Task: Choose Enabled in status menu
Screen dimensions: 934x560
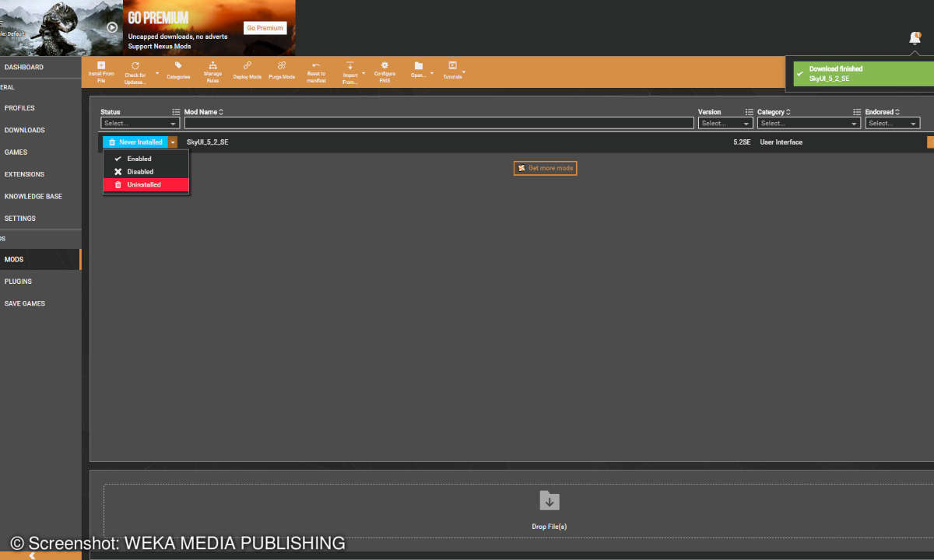Action: pyautogui.click(x=146, y=159)
